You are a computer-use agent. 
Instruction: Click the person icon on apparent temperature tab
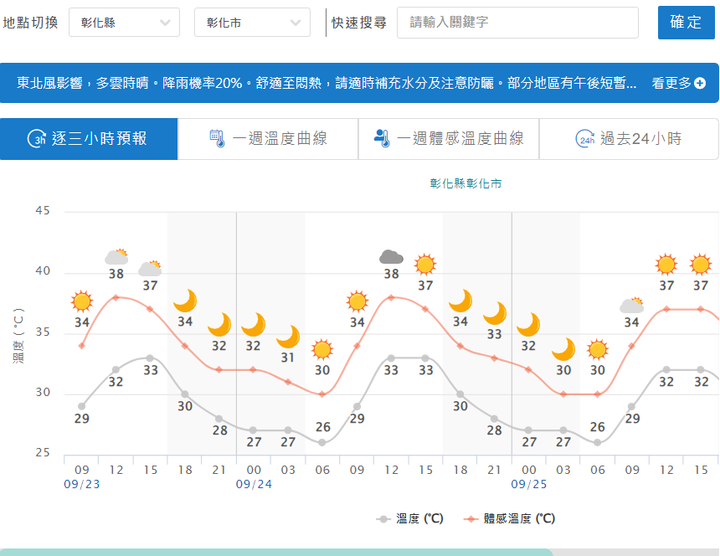pos(381,139)
